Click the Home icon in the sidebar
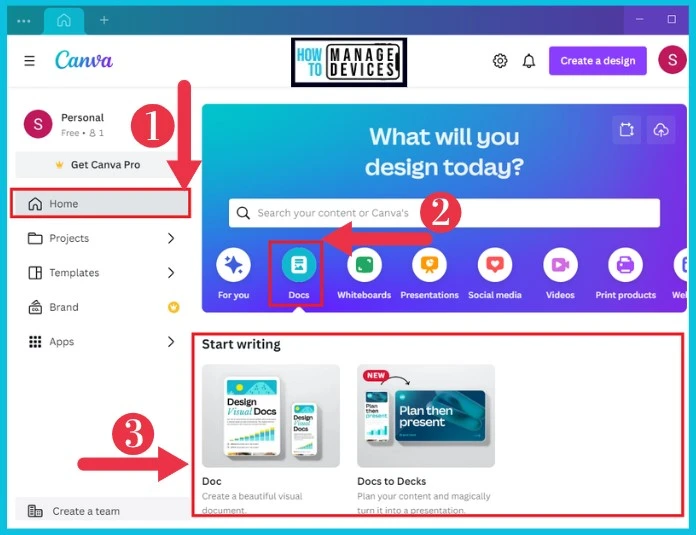 click(35, 204)
